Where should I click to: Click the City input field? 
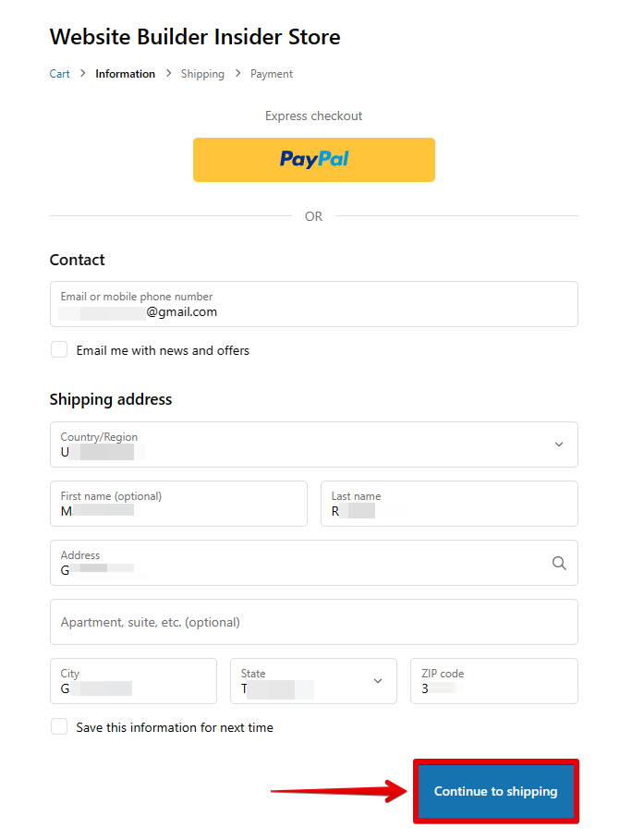point(133,681)
